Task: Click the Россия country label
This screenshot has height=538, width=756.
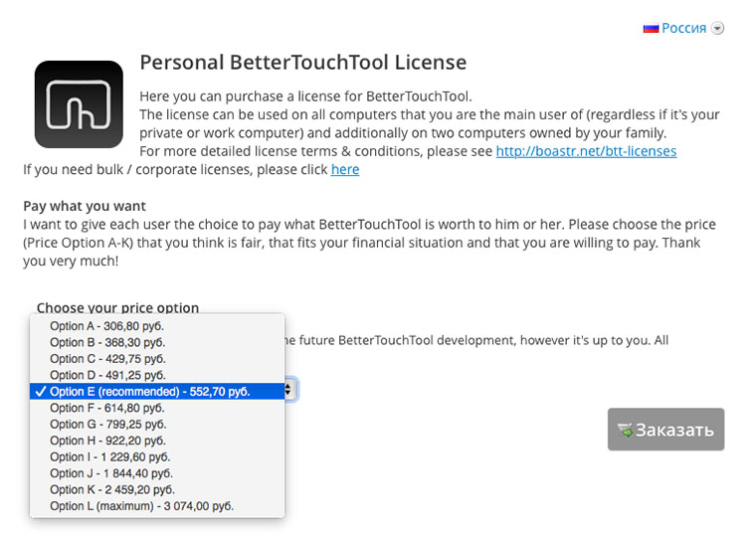Action: [683, 28]
